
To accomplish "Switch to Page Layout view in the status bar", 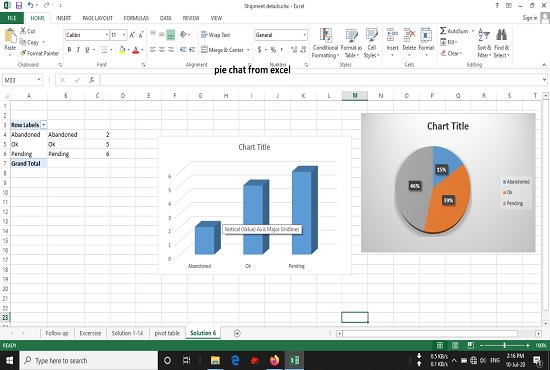I will 455,346.
